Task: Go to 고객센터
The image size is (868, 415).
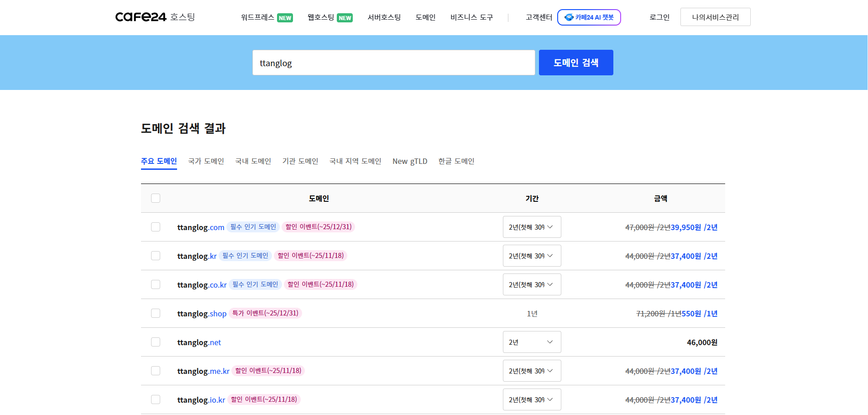Action: (539, 17)
